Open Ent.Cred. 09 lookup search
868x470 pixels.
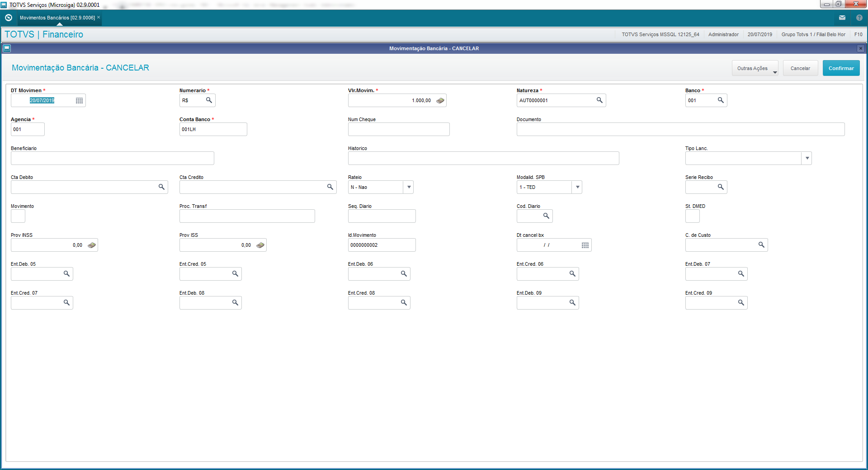[x=741, y=303]
